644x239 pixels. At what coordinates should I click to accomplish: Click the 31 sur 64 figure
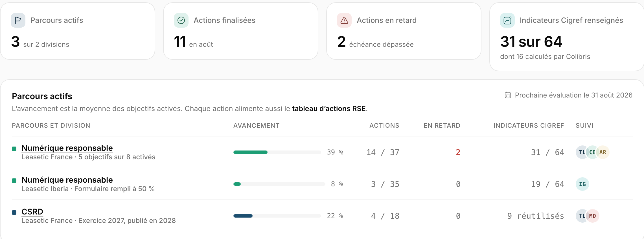tap(531, 42)
